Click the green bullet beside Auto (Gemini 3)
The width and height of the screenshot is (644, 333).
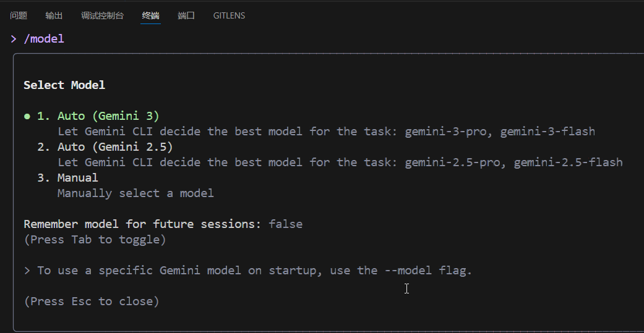27,116
